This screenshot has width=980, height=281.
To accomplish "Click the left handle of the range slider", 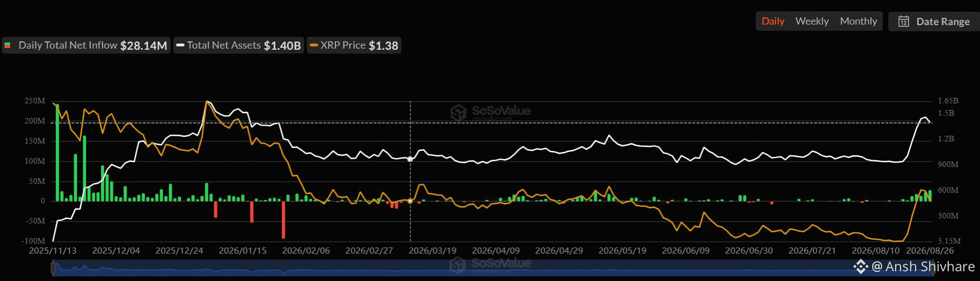I will [53, 269].
